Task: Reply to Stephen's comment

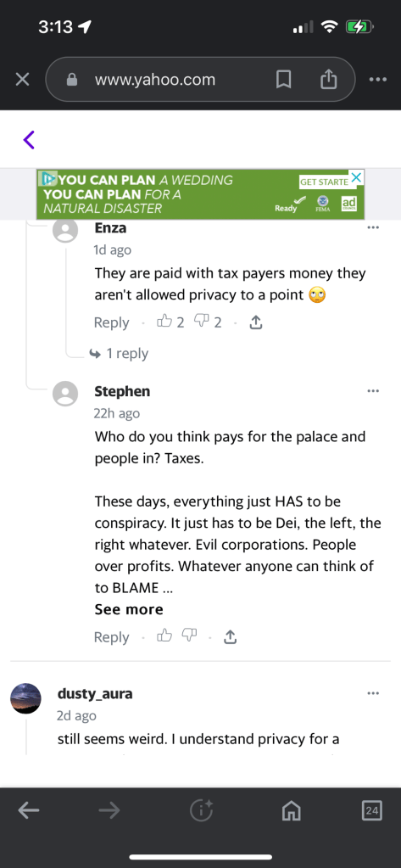Action: pyautogui.click(x=111, y=637)
